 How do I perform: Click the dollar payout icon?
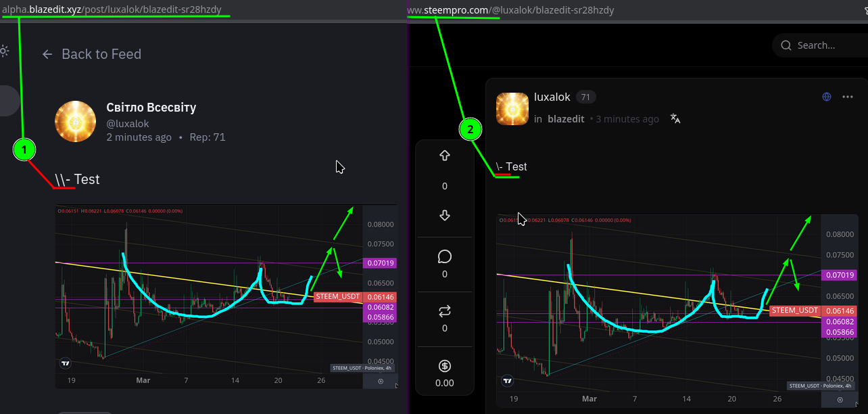(x=444, y=366)
